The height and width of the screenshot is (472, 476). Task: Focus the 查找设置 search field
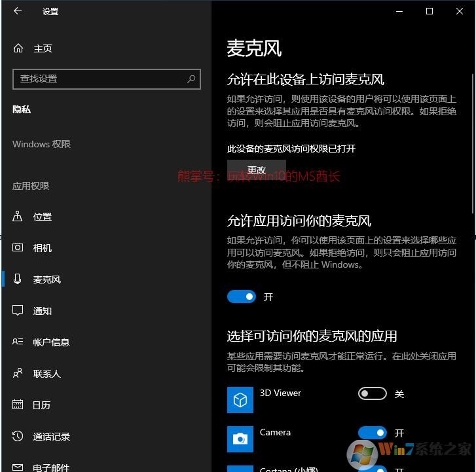point(107,79)
